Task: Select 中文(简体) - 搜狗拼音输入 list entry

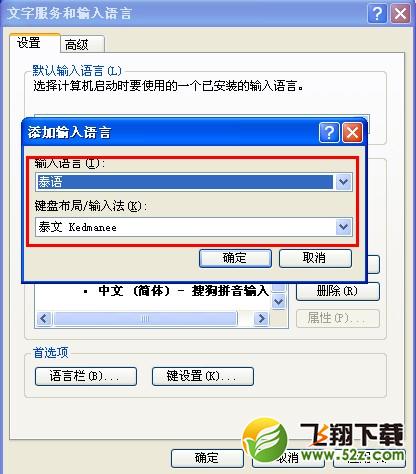Action: 183,291
